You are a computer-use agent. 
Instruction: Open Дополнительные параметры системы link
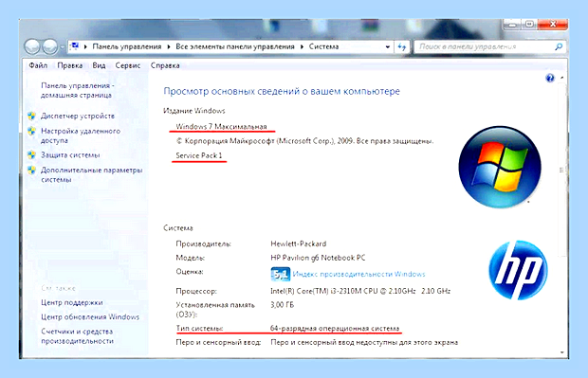[x=91, y=174]
